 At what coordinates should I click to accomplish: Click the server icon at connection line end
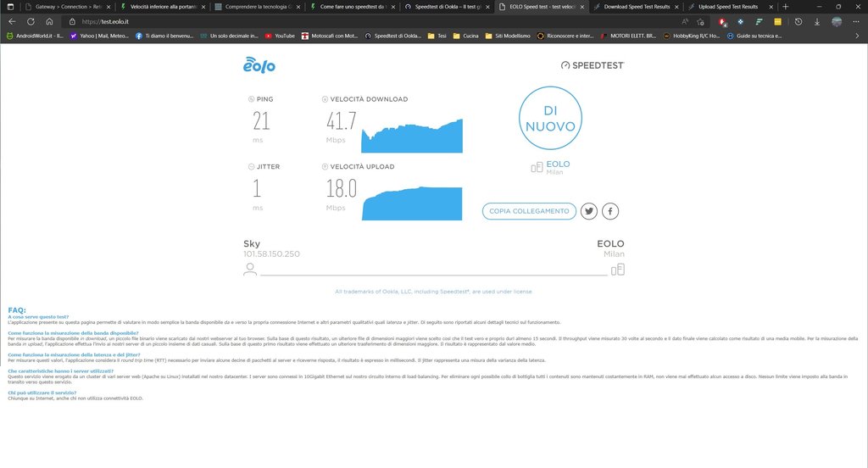(x=618, y=270)
